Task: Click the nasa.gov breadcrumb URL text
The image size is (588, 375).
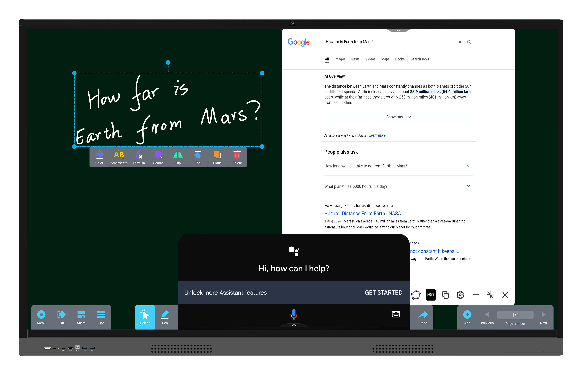Action: [360, 206]
